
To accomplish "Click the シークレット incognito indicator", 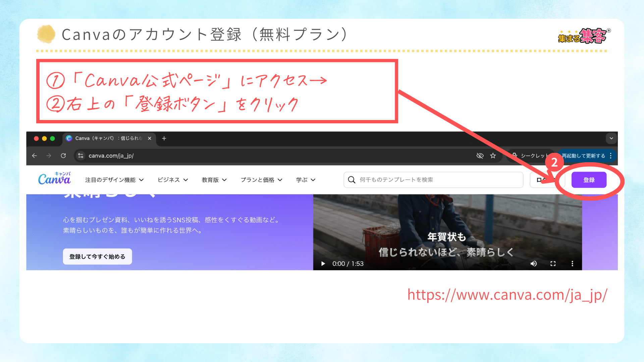I will tap(530, 156).
